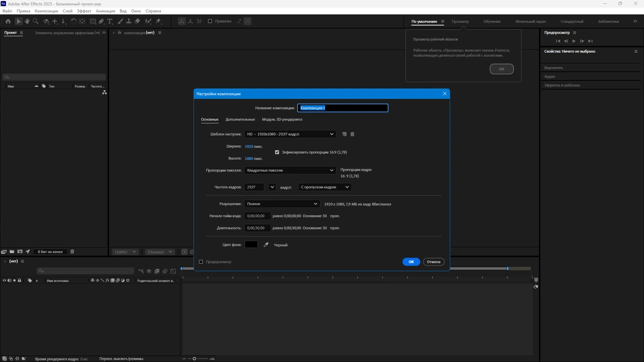The height and width of the screenshot is (362, 644).
Task: Select the Roto Brush tool
Action: pos(148,21)
